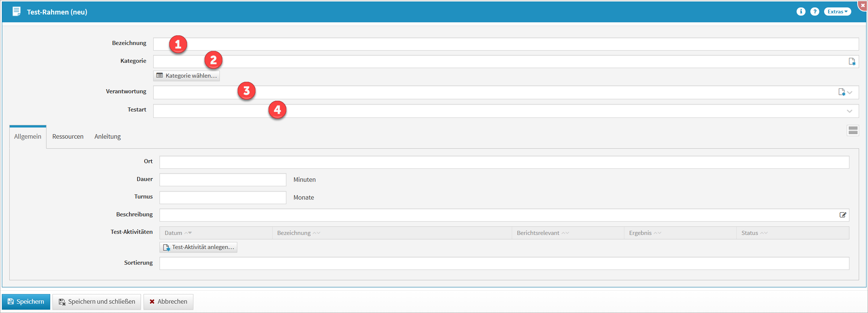
Task: Open the Extras dropdown menu
Action: (x=837, y=12)
